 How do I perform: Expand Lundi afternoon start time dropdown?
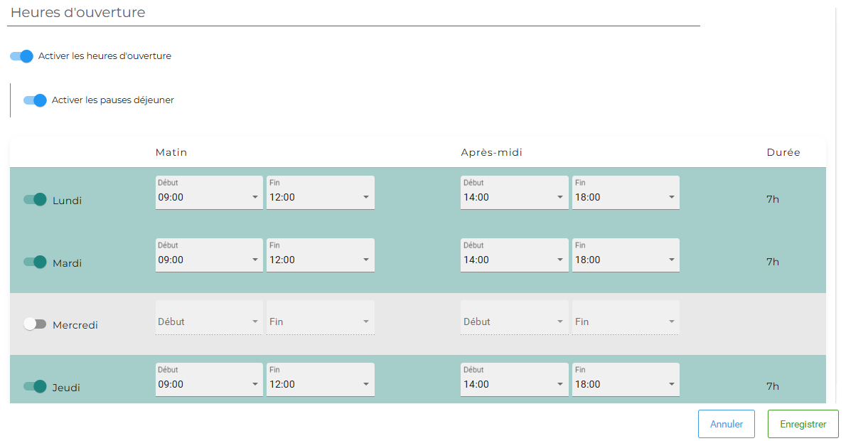click(x=514, y=193)
